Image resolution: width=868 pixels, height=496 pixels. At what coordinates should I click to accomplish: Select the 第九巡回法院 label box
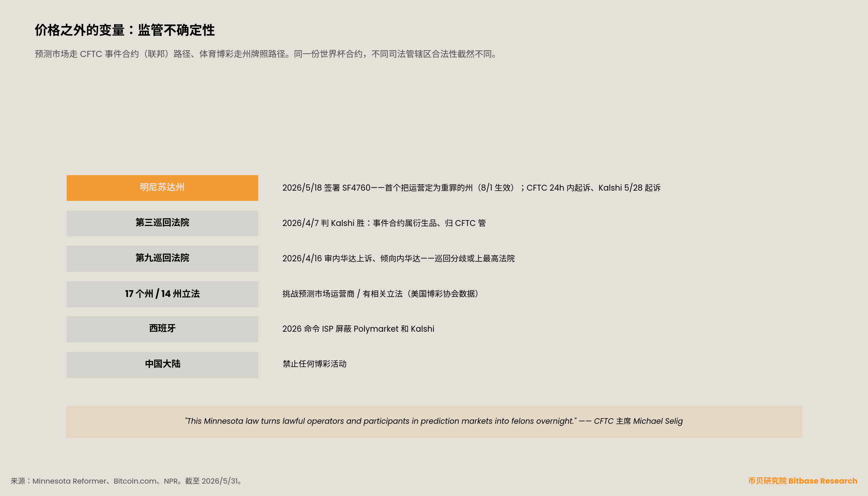pyautogui.click(x=162, y=259)
